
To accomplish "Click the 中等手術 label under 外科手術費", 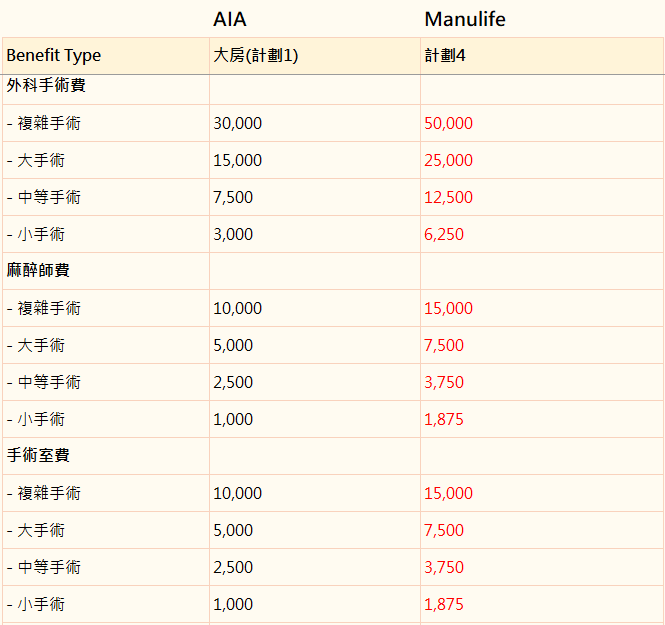I will [x=49, y=197].
